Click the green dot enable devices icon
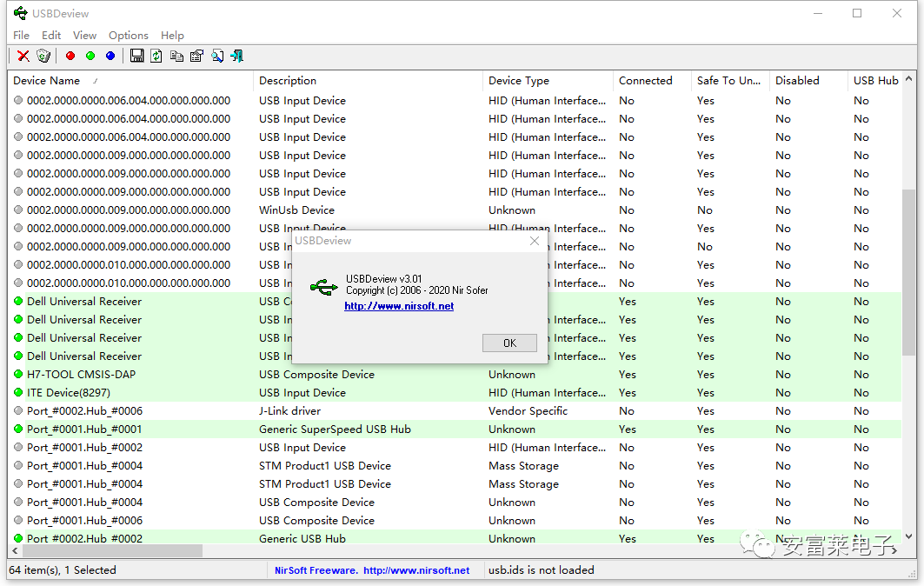Viewport: 924px width, 586px height. pos(90,56)
